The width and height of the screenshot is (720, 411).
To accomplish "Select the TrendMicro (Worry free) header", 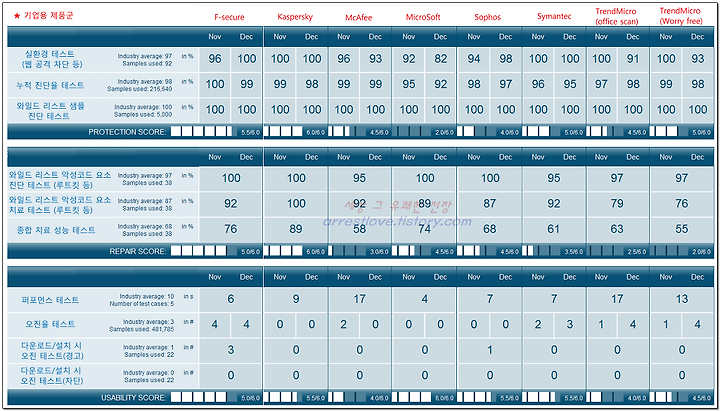I will 680,16.
